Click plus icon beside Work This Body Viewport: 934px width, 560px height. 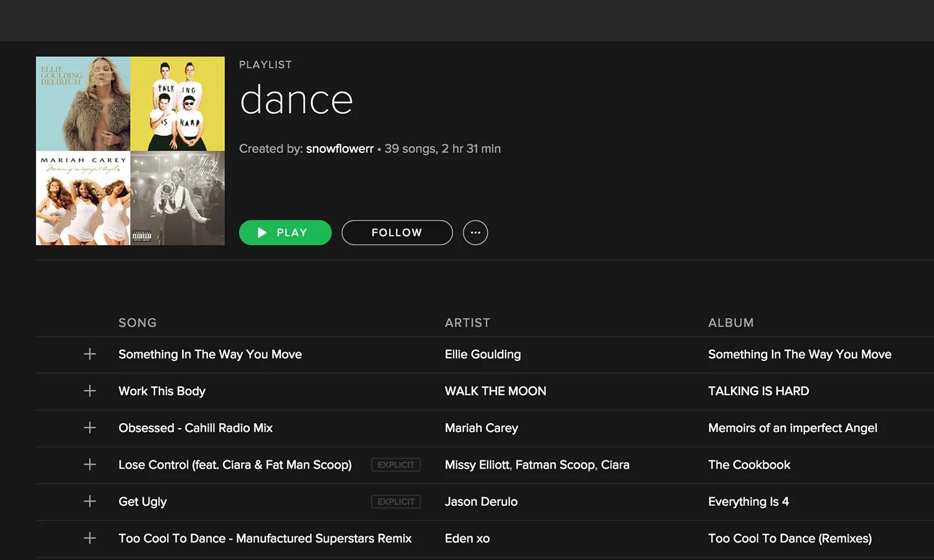coord(90,391)
